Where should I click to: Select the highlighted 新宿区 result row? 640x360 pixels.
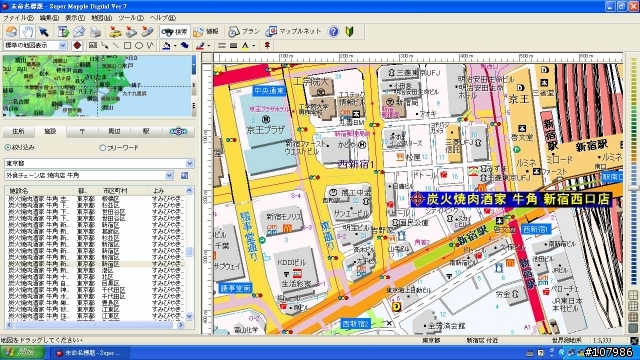[95, 264]
